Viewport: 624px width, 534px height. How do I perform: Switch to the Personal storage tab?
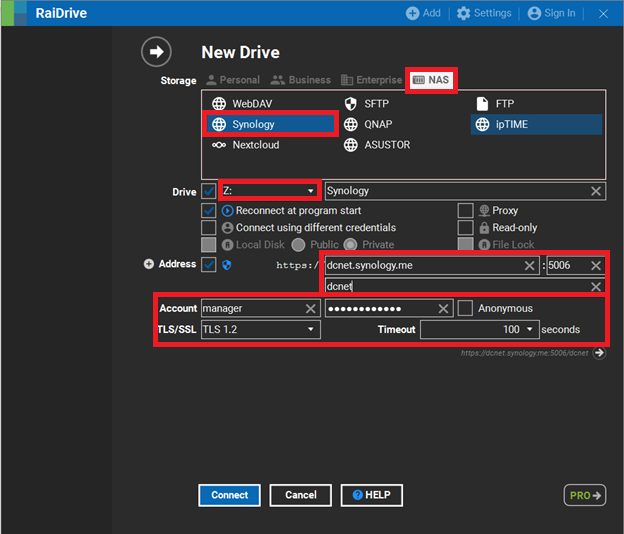232,80
